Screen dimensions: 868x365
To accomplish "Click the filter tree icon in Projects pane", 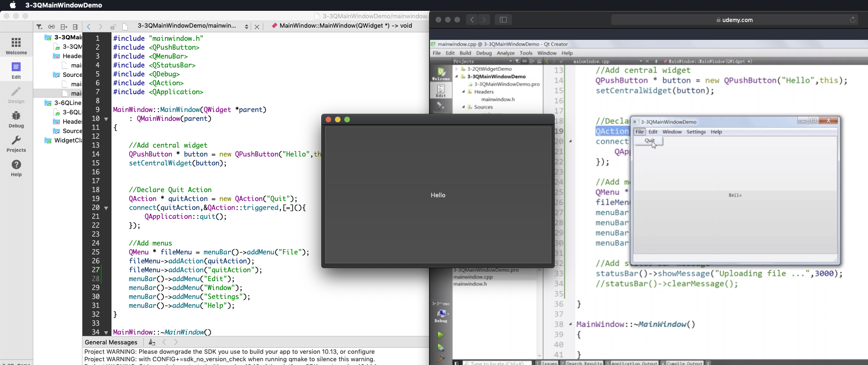I will (39, 27).
